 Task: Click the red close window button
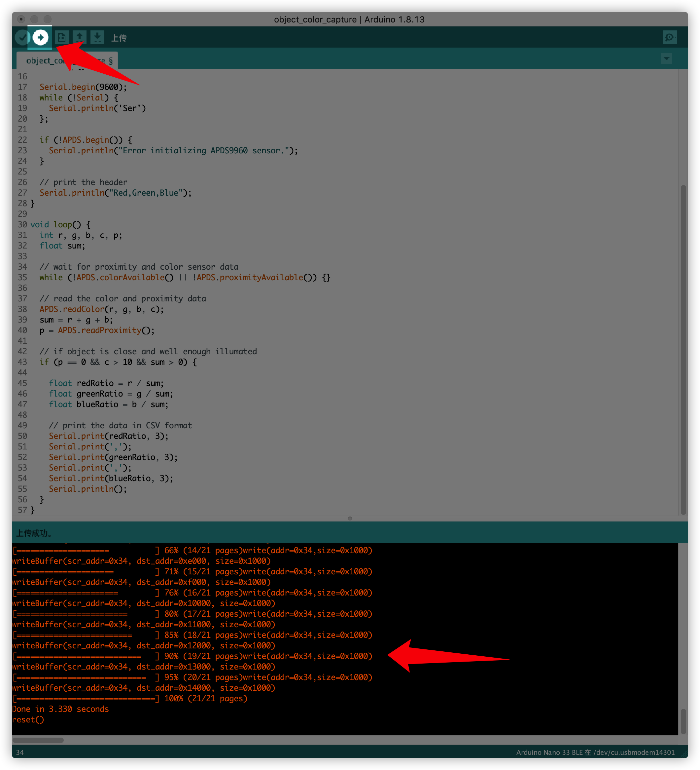coord(21,19)
